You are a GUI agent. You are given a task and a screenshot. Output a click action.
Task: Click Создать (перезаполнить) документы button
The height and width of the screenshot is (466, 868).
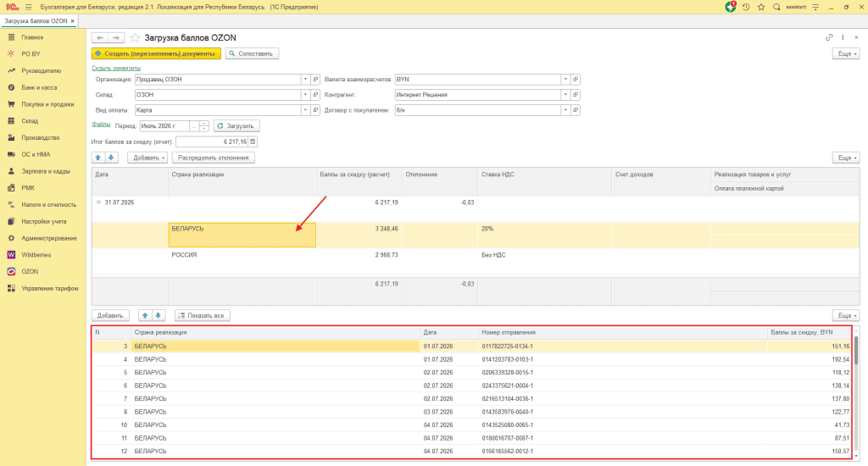[x=156, y=53]
